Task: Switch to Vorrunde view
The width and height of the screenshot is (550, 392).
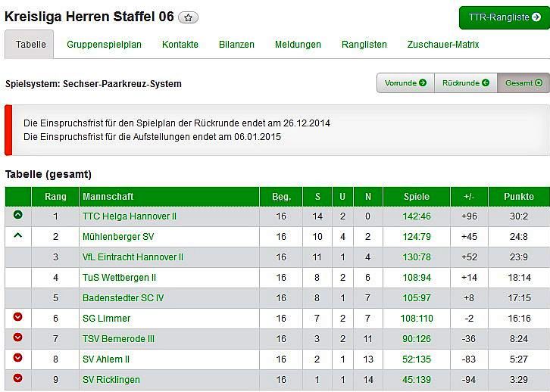Action: (x=405, y=82)
